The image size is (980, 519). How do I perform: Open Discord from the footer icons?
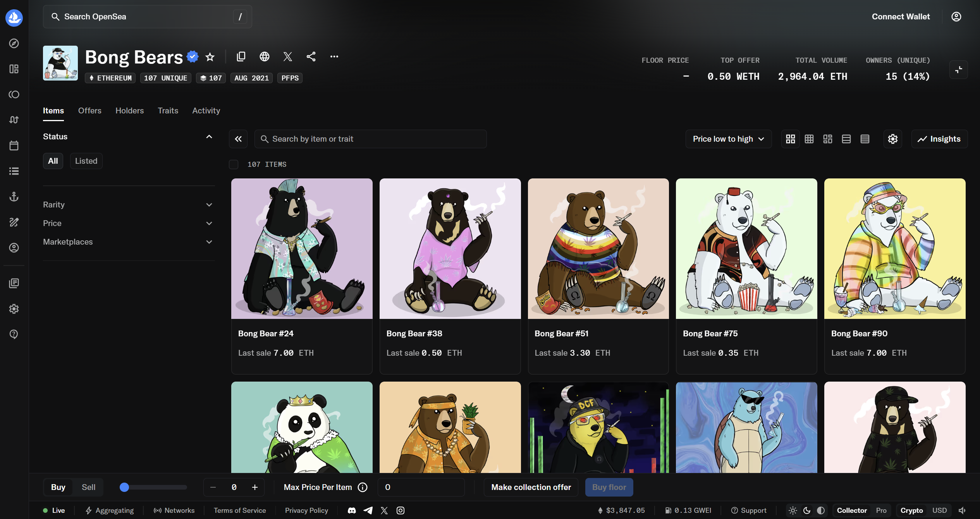point(351,510)
